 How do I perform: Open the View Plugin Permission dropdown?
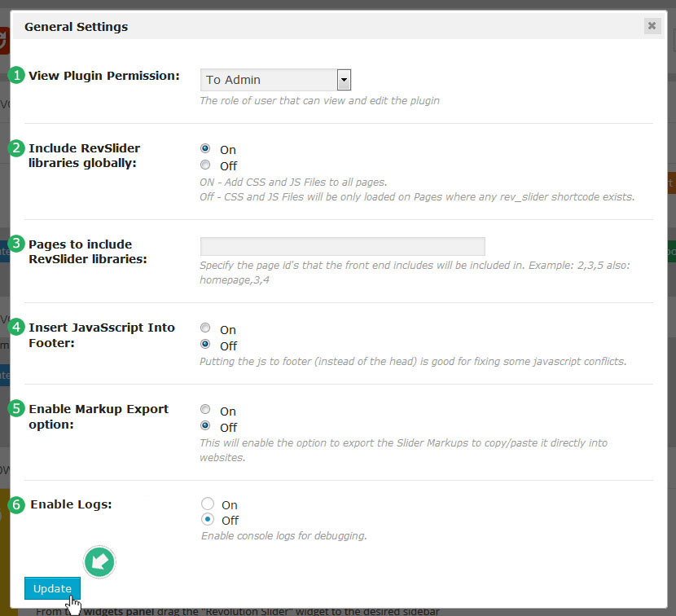click(x=275, y=80)
